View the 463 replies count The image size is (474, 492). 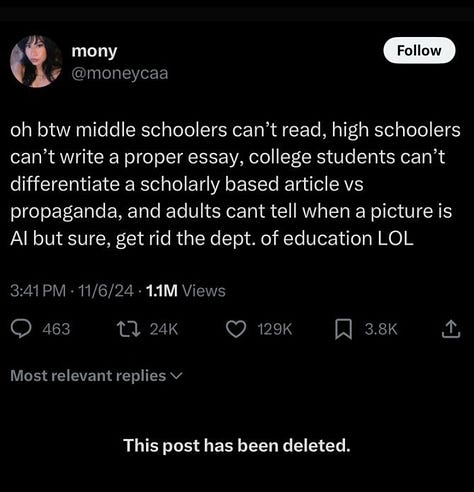pyautogui.click(x=56, y=329)
